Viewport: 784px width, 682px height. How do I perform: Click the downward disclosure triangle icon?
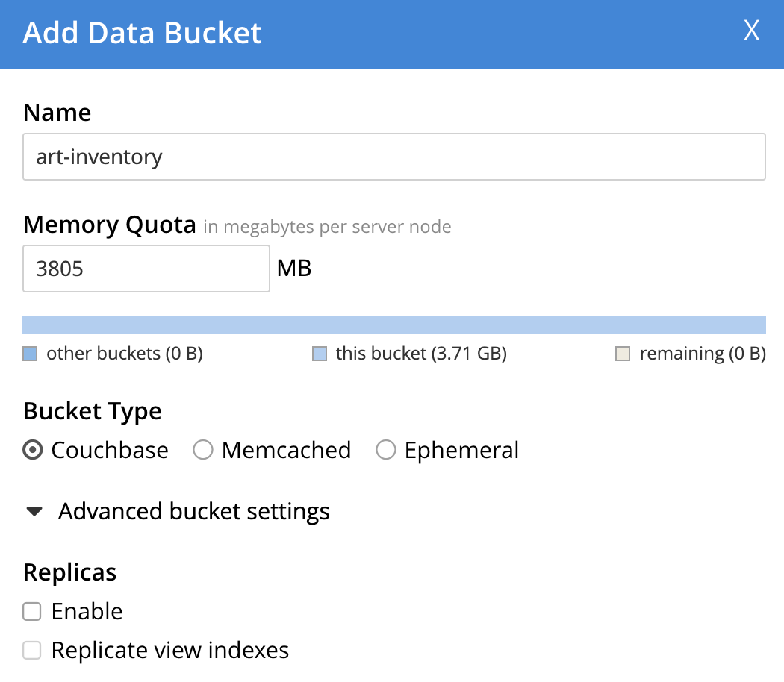coord(34,512)
